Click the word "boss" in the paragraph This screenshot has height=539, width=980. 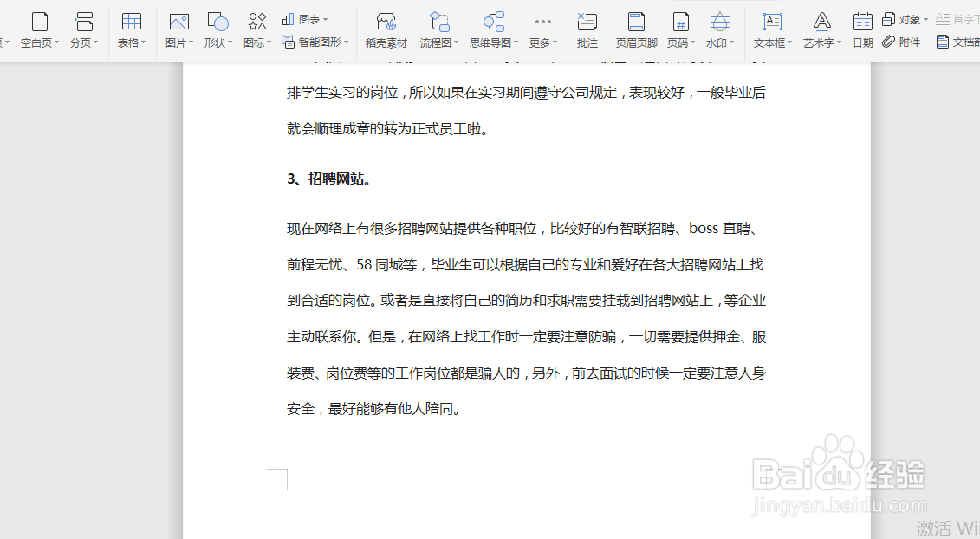pyautogui.click(x=704, y=228)
